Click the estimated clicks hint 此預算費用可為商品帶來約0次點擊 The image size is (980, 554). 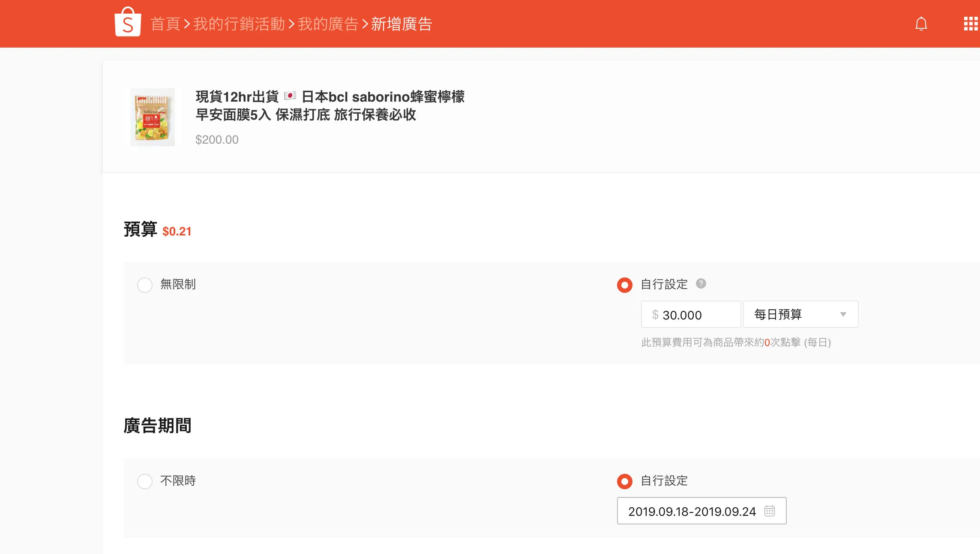736,342
